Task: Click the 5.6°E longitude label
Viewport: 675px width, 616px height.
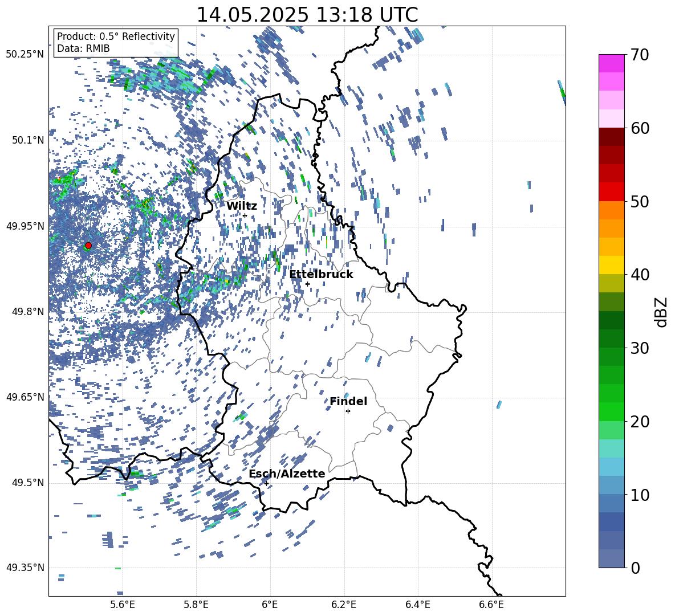Action: click(123, 605)
